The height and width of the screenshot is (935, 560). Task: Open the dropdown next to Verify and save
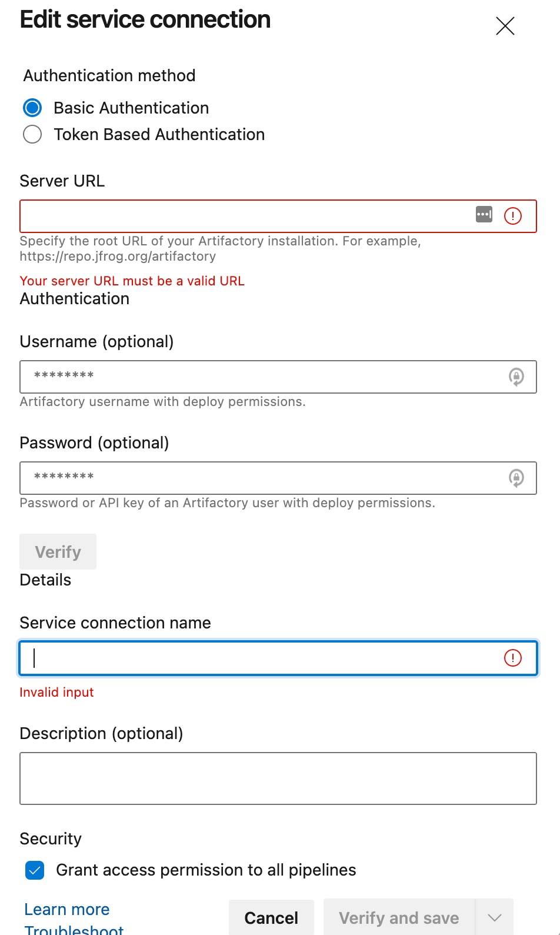pyautogui.click(x=493, y=917)
